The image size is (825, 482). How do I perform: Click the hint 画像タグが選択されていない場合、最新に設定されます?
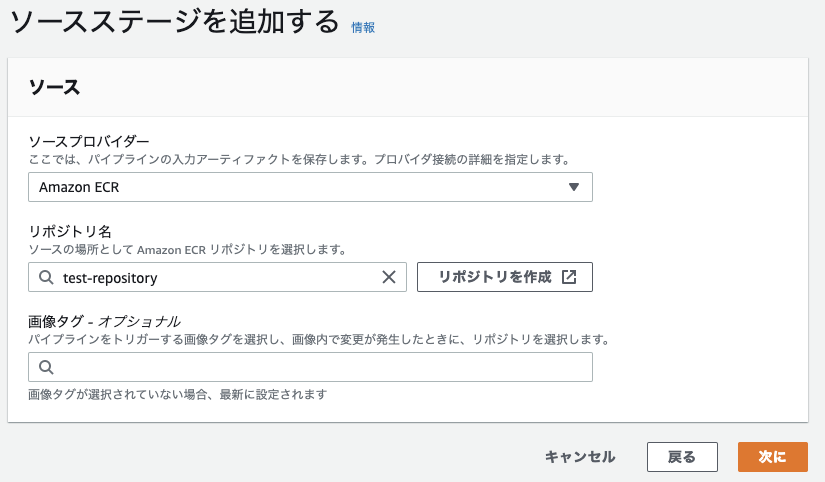pos(178,394)
